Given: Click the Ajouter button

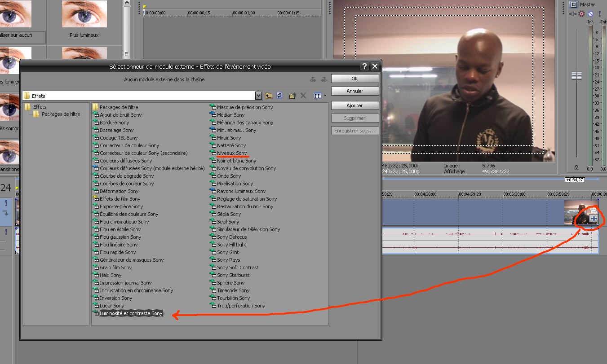Looking at the screenshot, I should tap(354, 105).
